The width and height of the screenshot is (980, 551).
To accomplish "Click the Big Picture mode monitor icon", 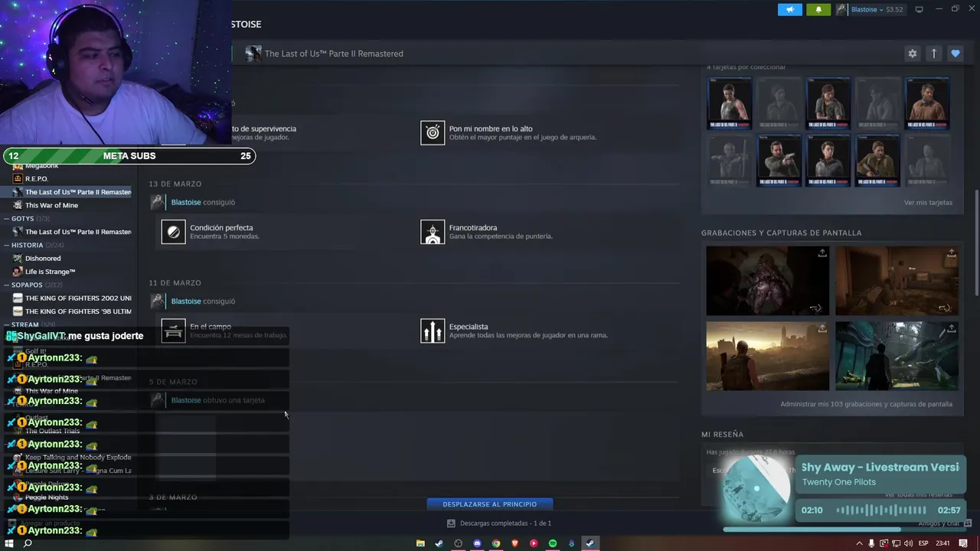I will pyautogui.click(x=920, y=9).
